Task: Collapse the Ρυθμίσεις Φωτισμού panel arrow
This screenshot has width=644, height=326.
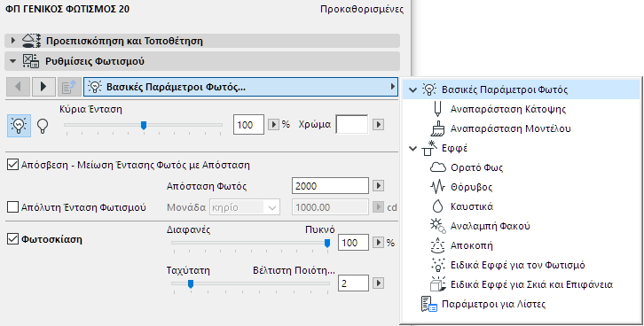Action: (13, 61)
